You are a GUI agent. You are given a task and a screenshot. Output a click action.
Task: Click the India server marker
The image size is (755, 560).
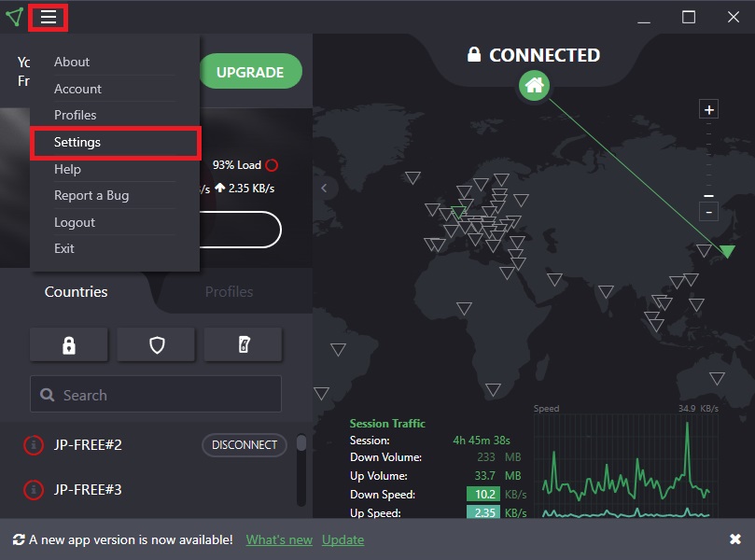pos(606,291)
